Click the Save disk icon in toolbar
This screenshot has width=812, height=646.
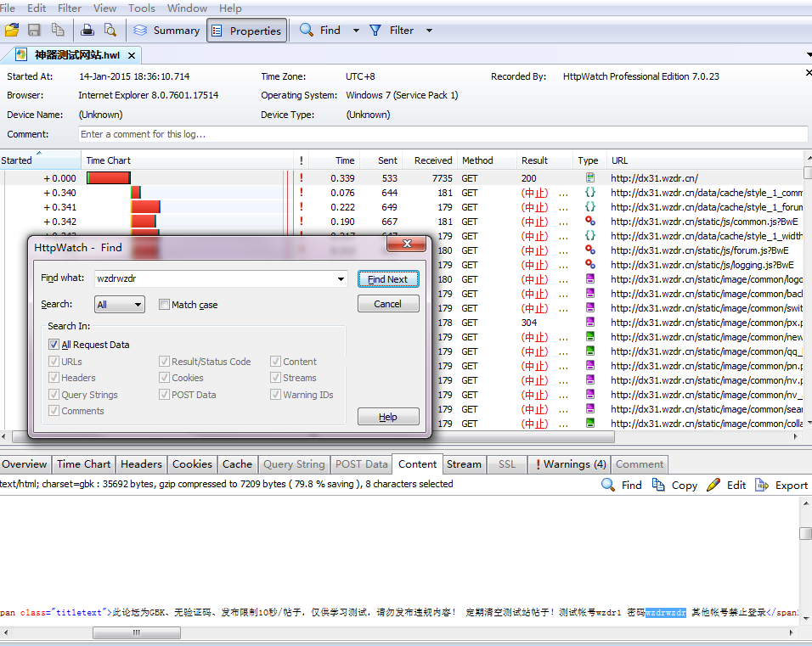click(x=35, y=31)
